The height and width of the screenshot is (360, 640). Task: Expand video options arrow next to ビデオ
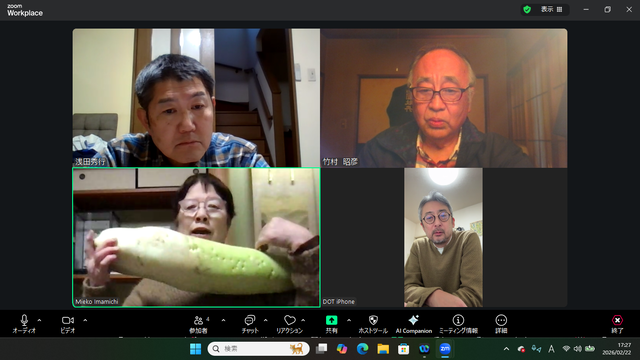(x=85, y=320)
